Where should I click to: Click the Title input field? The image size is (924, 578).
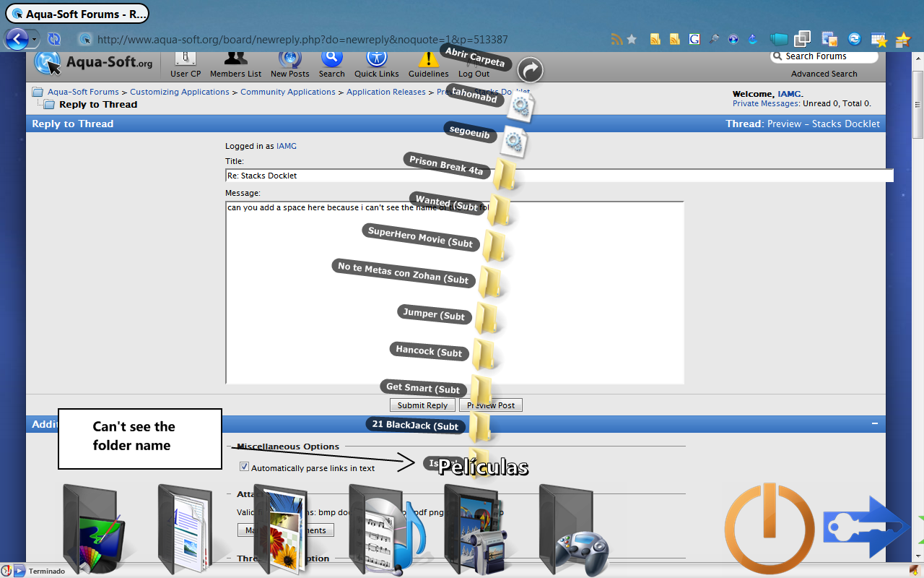[x=559, y=176]
